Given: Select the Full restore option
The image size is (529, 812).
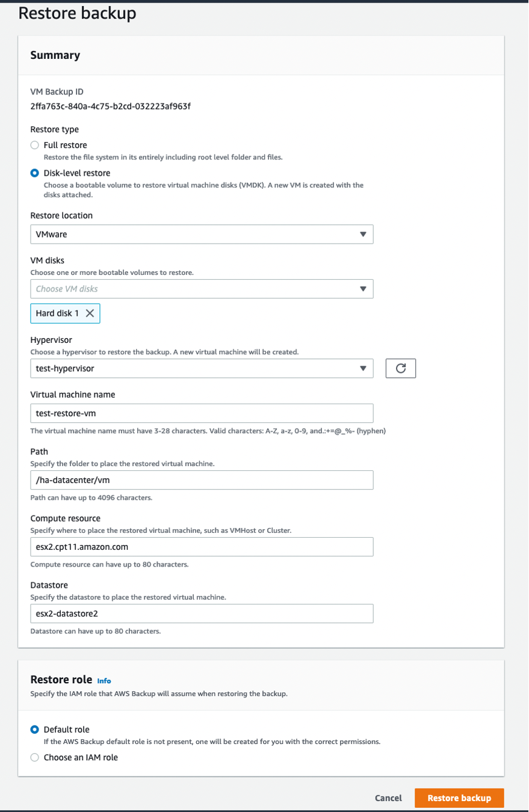Looking at the screenshot, I should [34, 144].
